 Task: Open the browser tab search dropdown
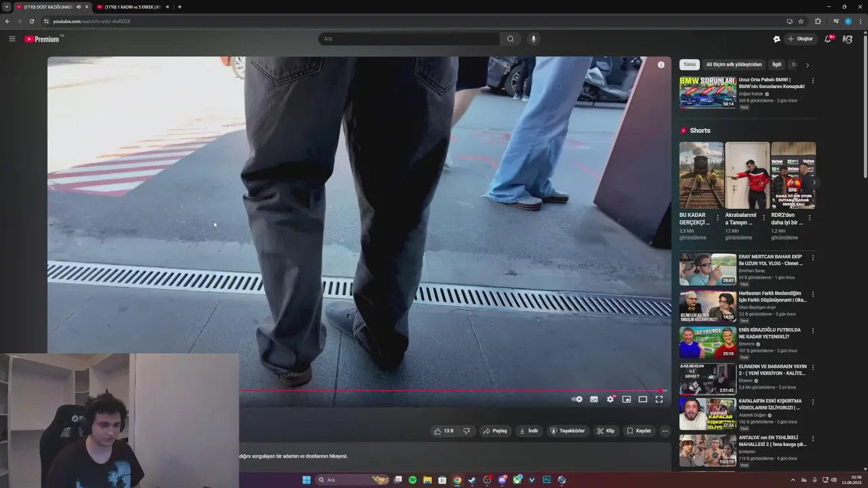point(7,7)
